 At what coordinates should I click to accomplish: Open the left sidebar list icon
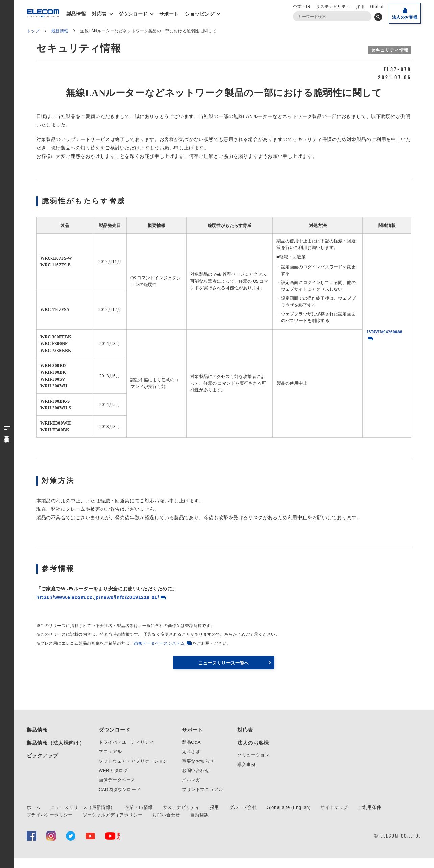pos(7,428)
